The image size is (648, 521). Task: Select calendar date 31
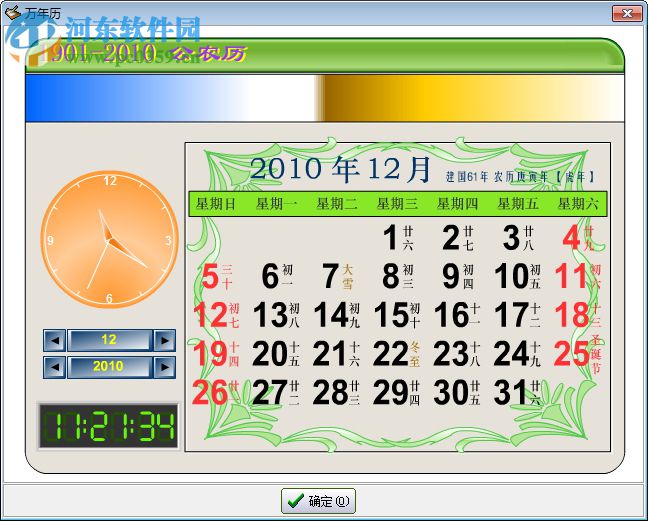coord(517,392)
